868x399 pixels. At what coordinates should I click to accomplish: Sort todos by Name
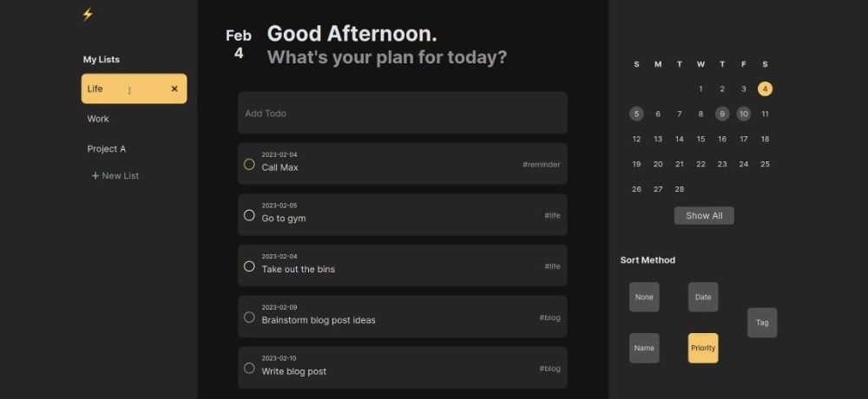(644, 349)
